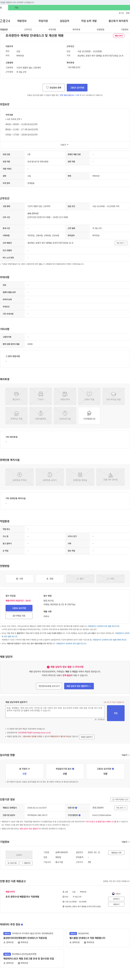Screen dimensions: 130x980
Task: Switch to the 우대사항 tab
Action: pos(52,29)
